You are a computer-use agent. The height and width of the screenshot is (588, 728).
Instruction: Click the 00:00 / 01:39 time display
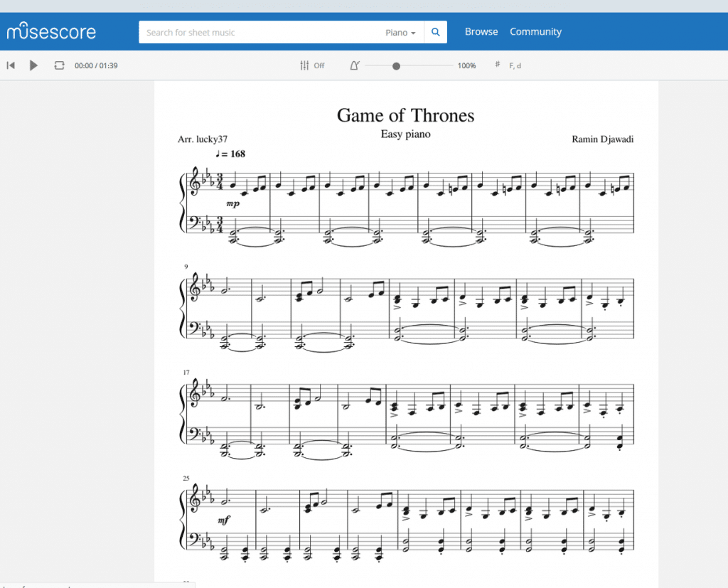[x=96, y=65]
